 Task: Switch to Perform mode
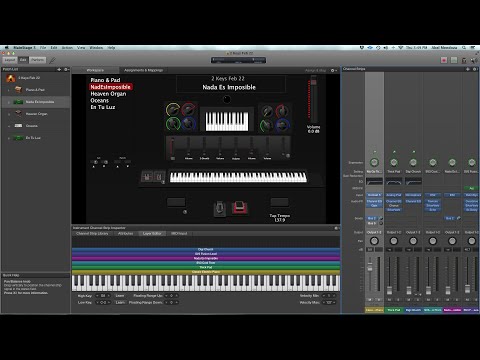[x=37, y=60]
